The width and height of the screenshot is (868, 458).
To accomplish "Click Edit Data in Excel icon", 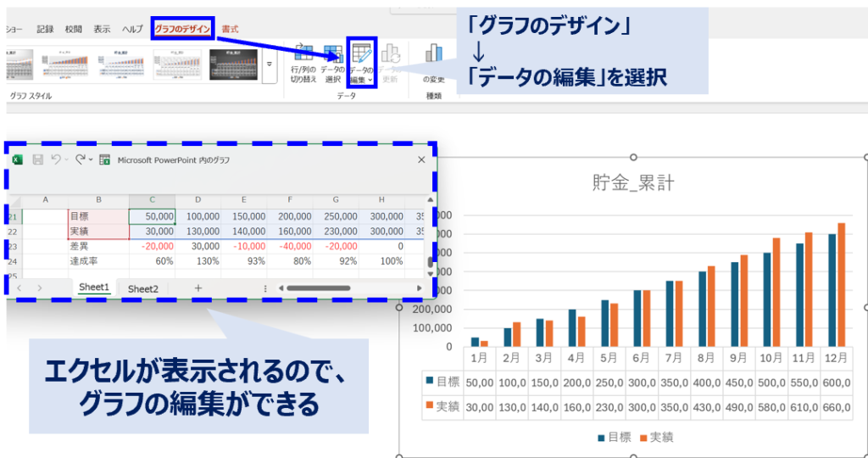I will [104, 159].
